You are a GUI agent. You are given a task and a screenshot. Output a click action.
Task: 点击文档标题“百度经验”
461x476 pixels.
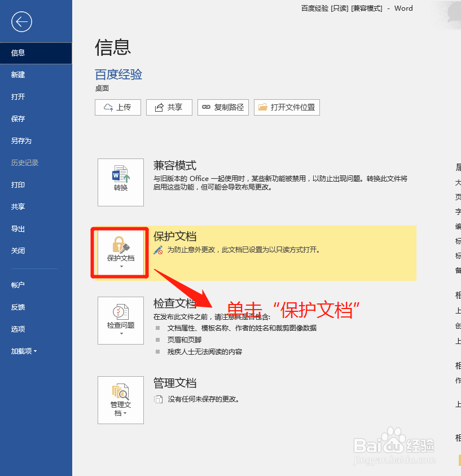pyautogui.click(x=118, y=74)
